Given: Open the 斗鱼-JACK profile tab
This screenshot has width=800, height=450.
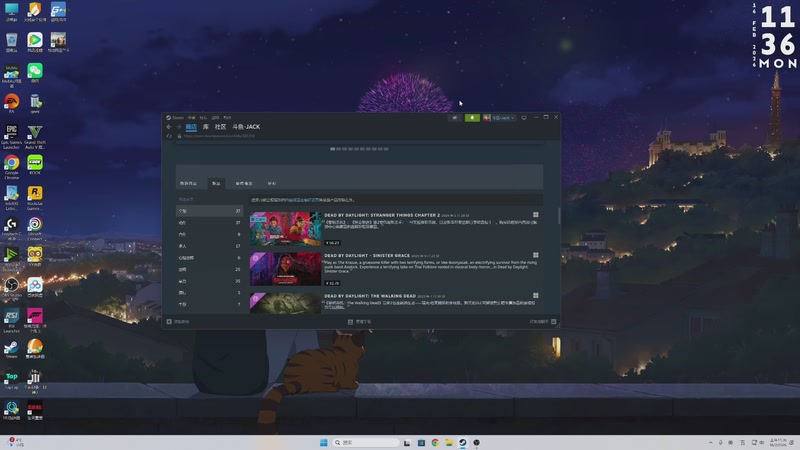Looking at the screenshot, I should click(x=246, y=127).
